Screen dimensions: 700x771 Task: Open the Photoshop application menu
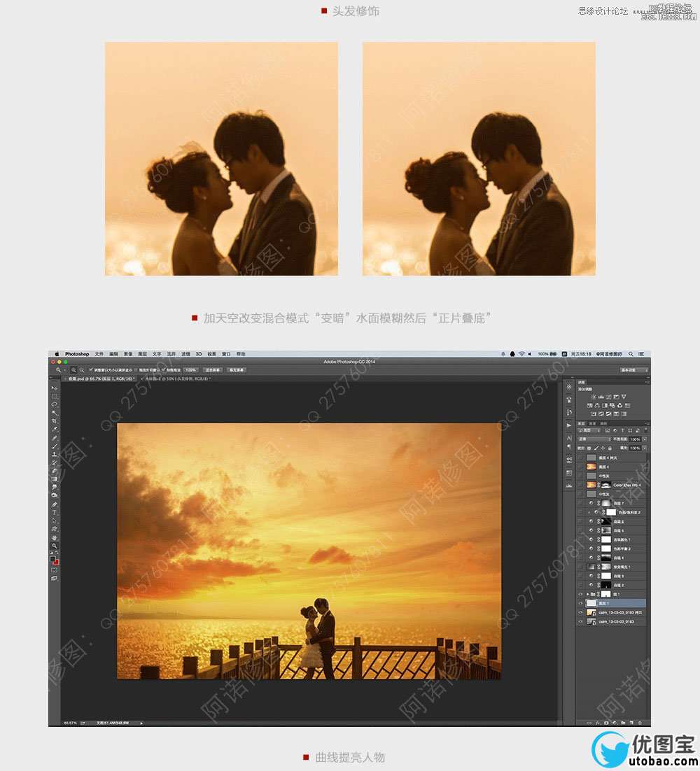(77, 354)
